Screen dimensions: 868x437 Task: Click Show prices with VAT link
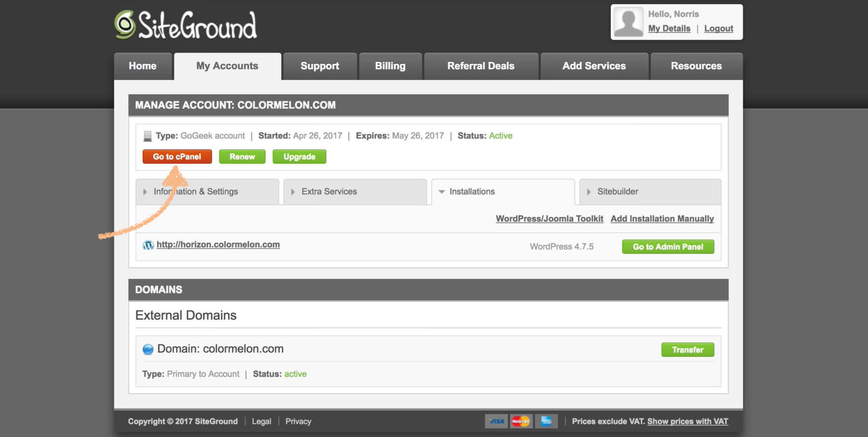688,421
